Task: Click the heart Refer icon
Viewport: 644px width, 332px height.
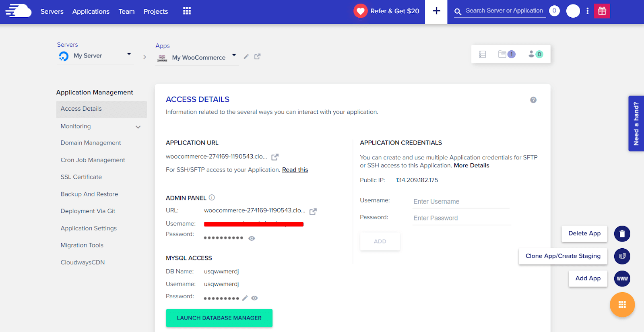Action: [x=360, y=11]
